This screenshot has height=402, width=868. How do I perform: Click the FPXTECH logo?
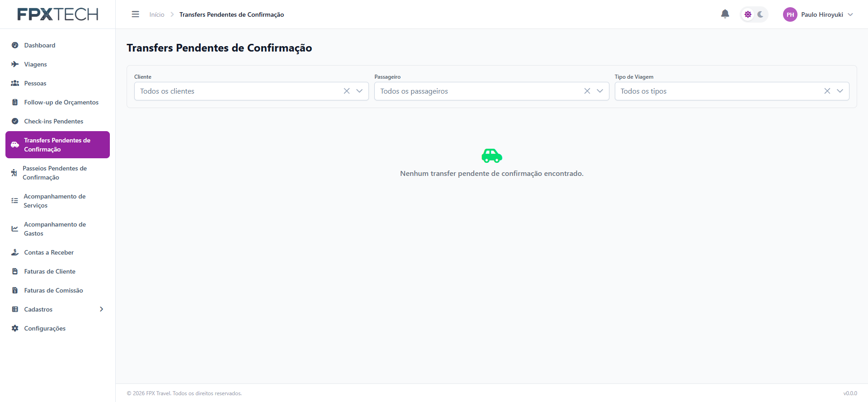[58, 14]
